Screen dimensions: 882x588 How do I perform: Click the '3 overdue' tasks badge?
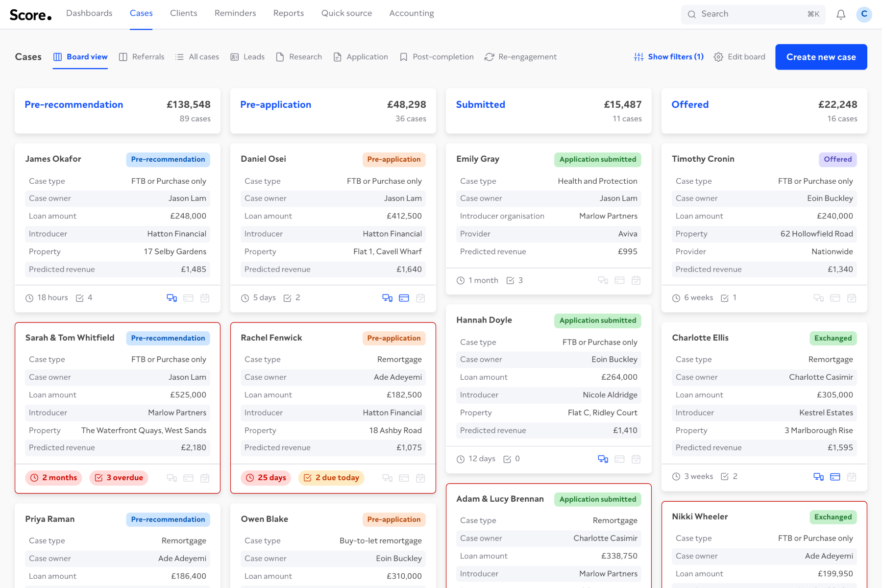click(119, 478)
